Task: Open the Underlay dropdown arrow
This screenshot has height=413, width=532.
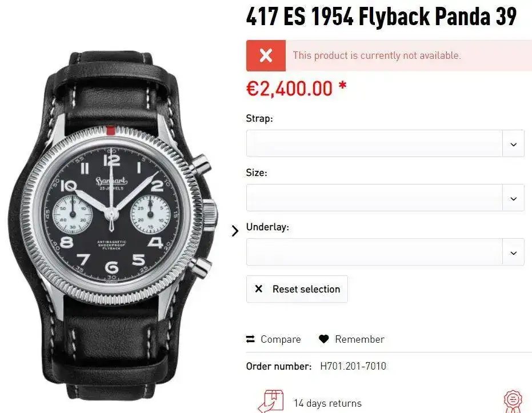Action: pos(513,252)
